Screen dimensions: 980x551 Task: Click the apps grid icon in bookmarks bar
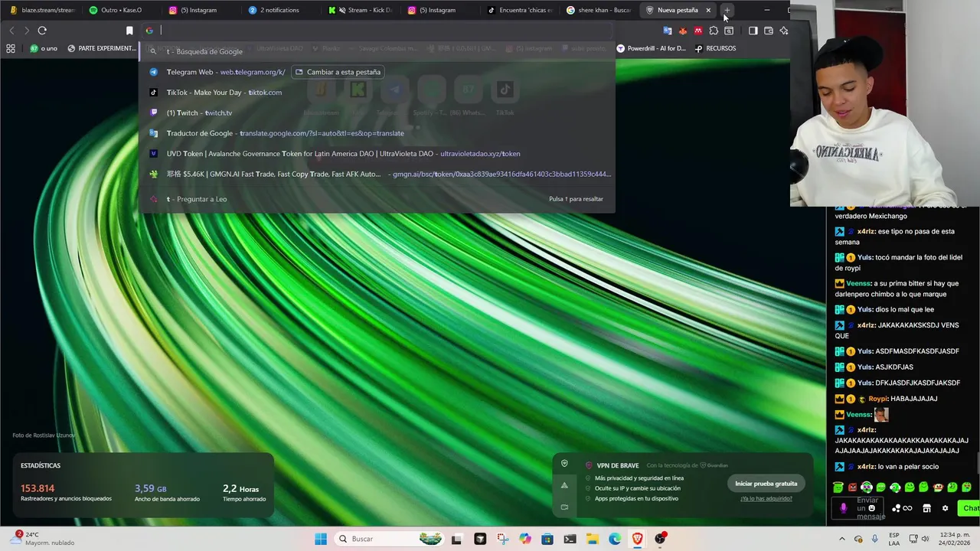point(11,48)
